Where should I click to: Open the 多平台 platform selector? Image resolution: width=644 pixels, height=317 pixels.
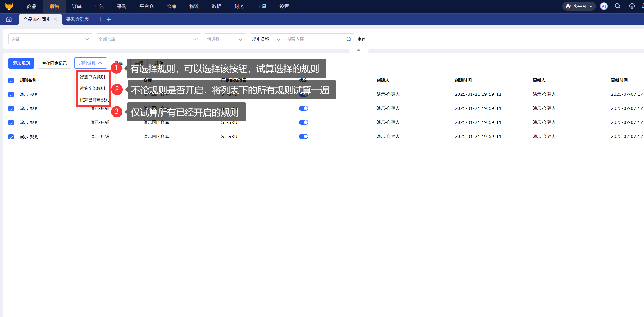click(579, 6)
